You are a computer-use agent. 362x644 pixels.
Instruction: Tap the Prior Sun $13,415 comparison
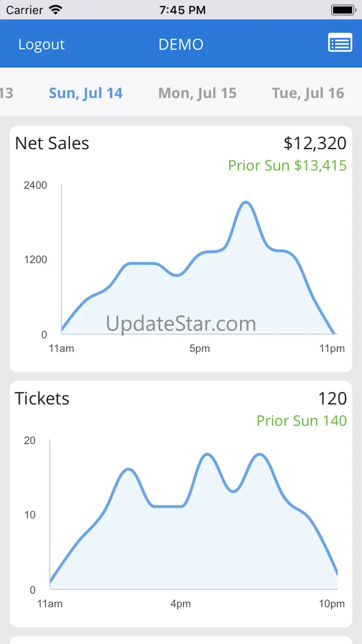[287, 165]
